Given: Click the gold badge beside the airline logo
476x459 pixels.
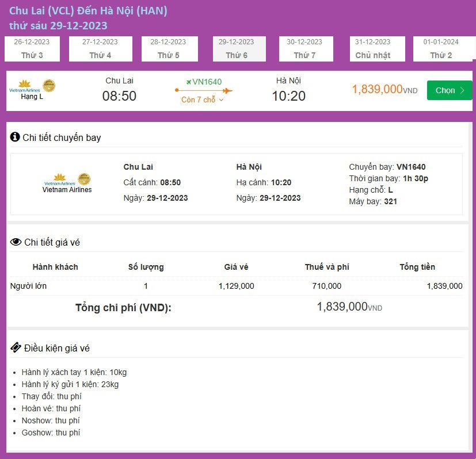Looking at the screenshot, I should tap(49, 85).
